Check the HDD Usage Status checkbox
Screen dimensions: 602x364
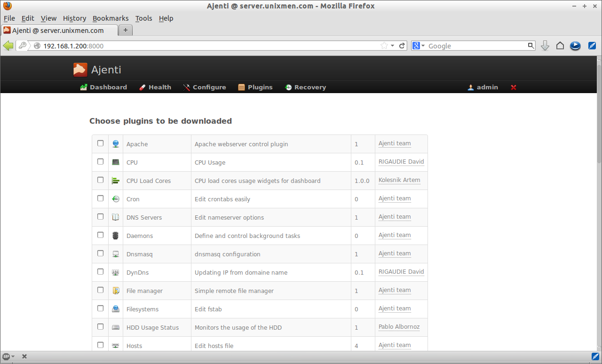coord(100,326)
